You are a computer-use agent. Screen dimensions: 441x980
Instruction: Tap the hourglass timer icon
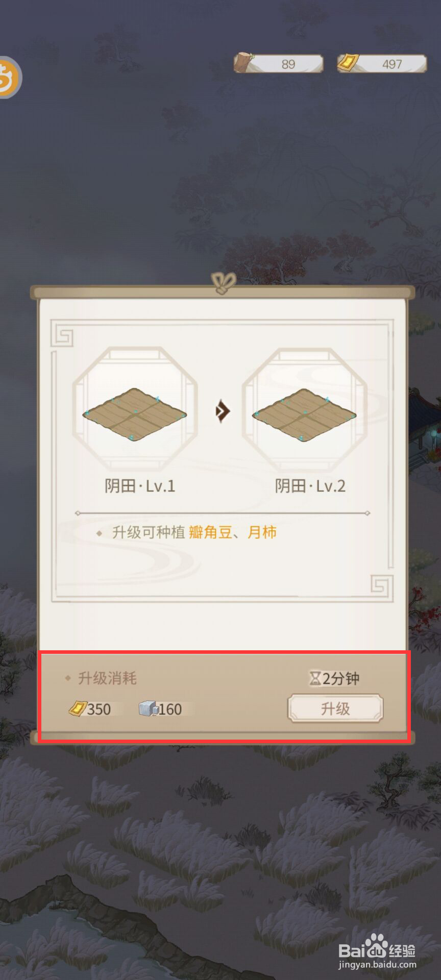click(x=315, y=678)
